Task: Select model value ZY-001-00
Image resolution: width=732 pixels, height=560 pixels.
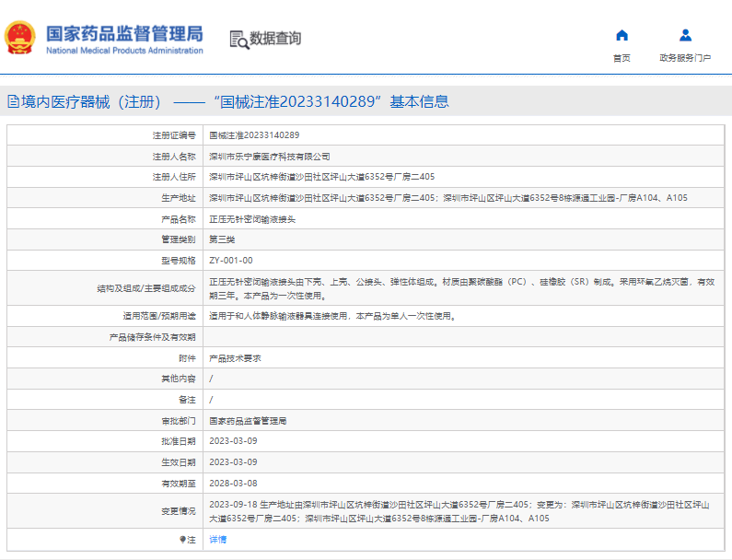Action: pyautogui.click(x=231, y=261)
